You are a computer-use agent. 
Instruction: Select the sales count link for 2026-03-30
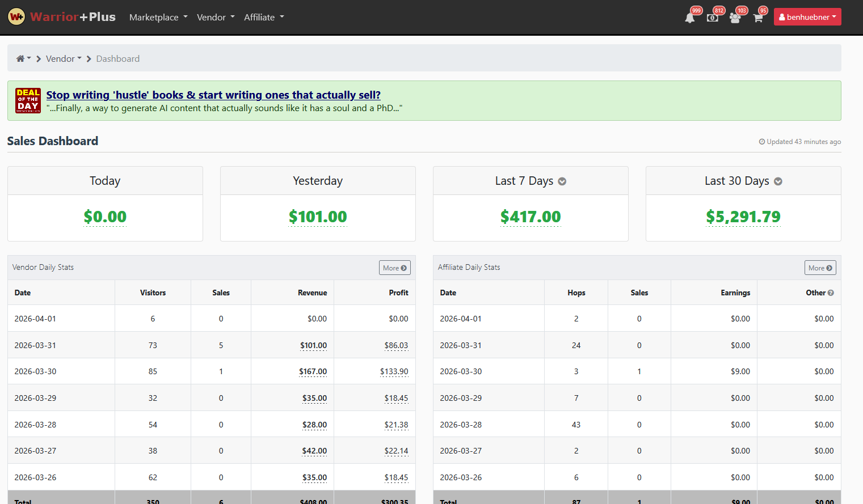[221, 371]
